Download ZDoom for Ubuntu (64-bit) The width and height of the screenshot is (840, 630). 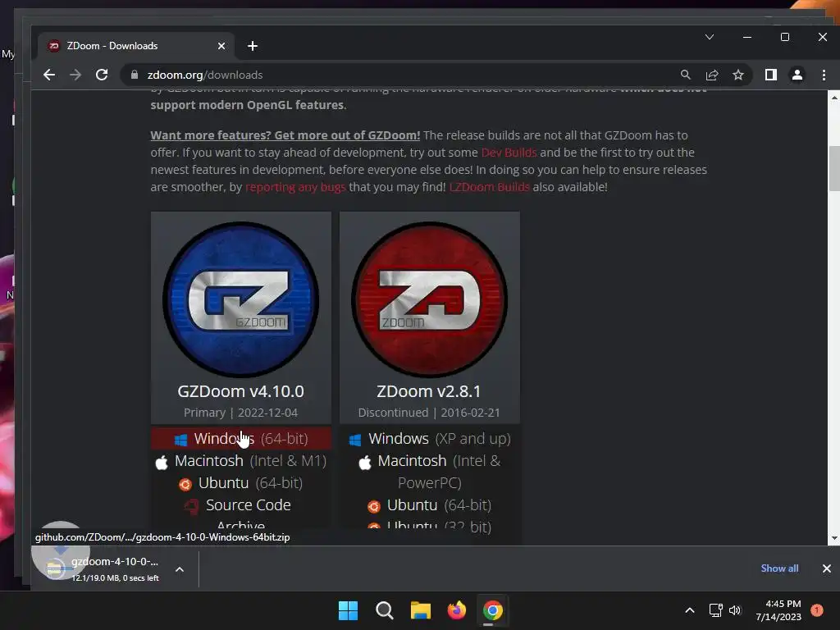[430, 505]
